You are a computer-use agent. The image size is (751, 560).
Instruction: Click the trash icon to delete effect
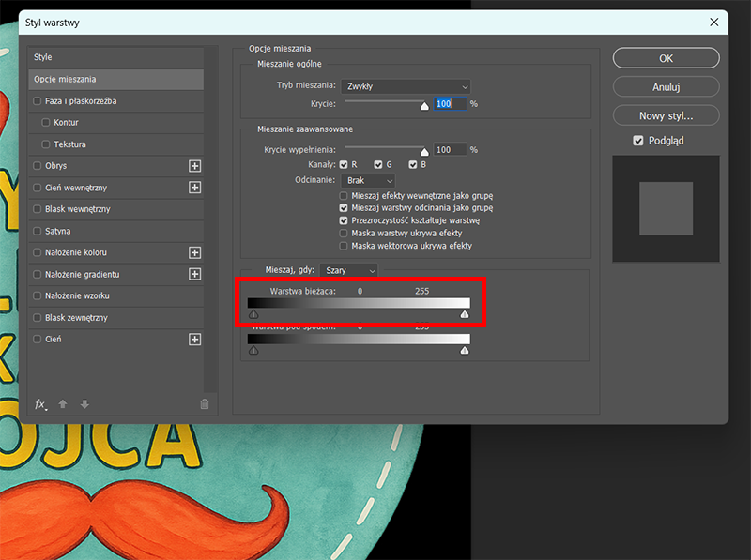click(x=205, y=404)
